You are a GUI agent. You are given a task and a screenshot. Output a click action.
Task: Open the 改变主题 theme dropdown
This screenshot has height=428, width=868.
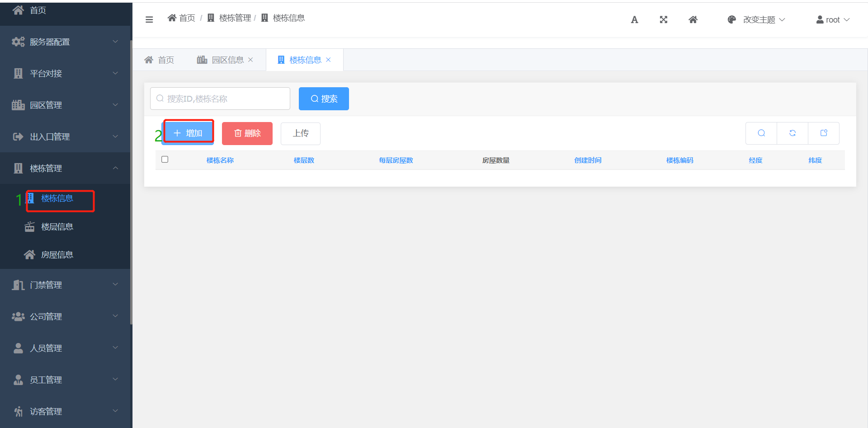click(x=756, y=20)
